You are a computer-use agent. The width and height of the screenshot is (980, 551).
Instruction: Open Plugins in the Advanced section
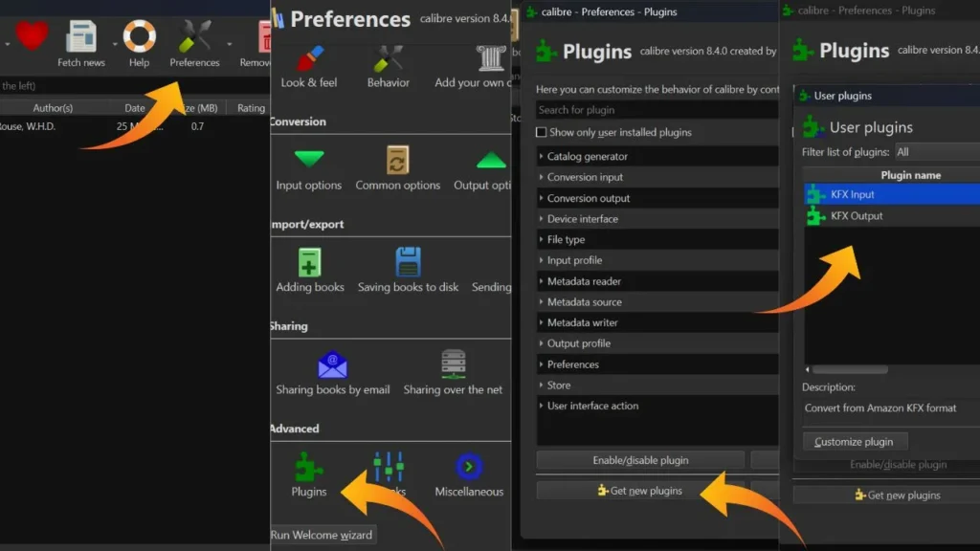click(309, 474)
